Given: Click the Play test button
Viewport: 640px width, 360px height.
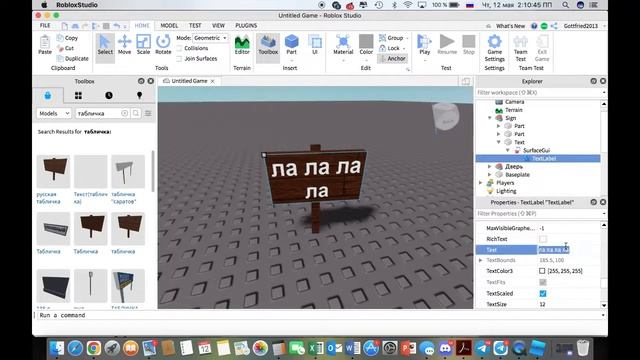Looking at the screenshot, I should (x=424, y=45).
